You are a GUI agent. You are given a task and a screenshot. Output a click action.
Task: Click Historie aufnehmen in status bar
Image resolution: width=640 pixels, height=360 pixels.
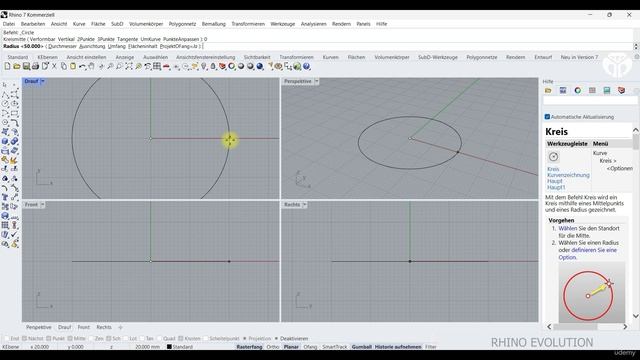click(x=398, y=347)
